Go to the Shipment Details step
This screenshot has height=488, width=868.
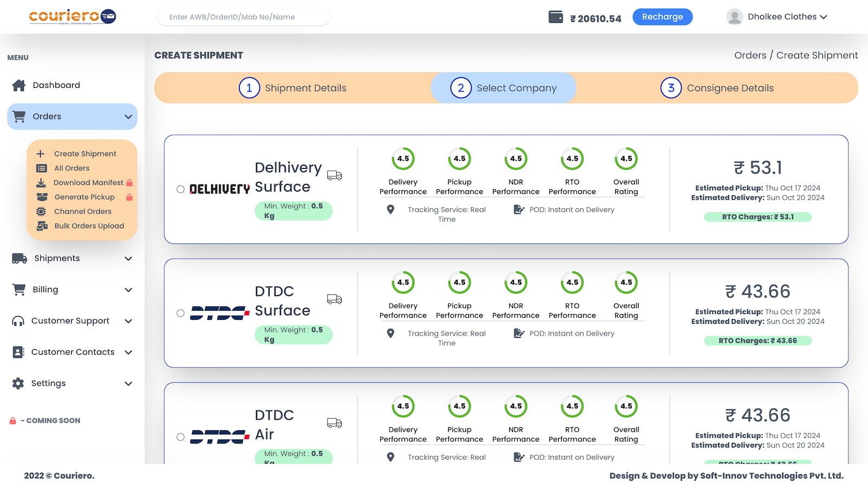pyautogui.click(x=293, y=88)
